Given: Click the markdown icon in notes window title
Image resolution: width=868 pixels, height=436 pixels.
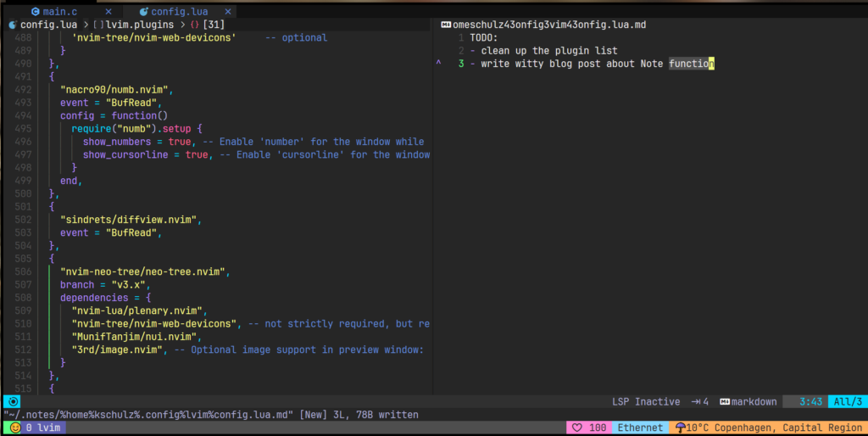Looking at the screenshot, I should point(446,25).
